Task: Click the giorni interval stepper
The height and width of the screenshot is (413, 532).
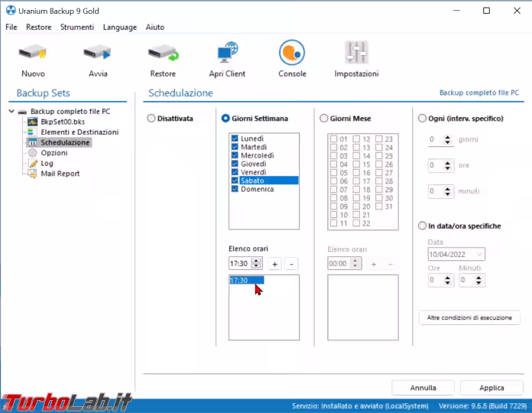Action: 447,139
